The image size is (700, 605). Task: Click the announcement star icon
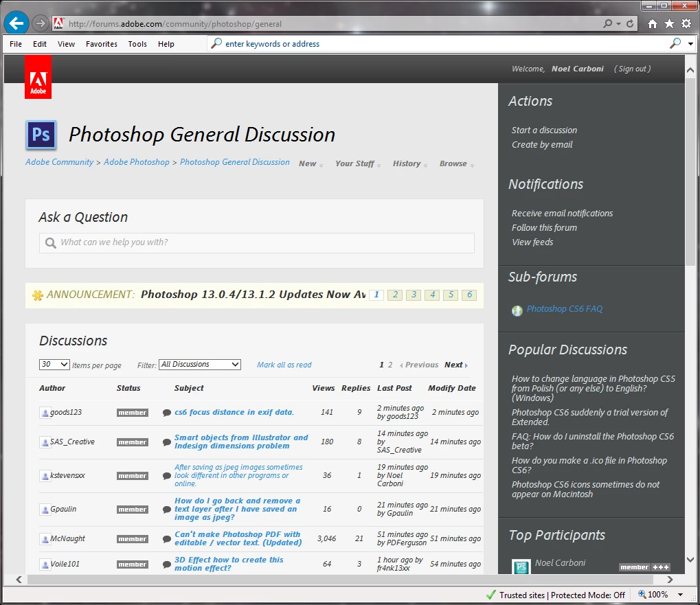coord(38,295)
